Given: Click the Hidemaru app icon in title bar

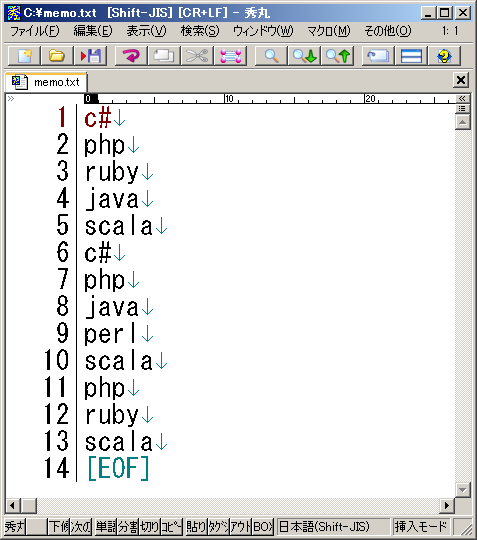Looking at the screenshot, I should [14, 13].
